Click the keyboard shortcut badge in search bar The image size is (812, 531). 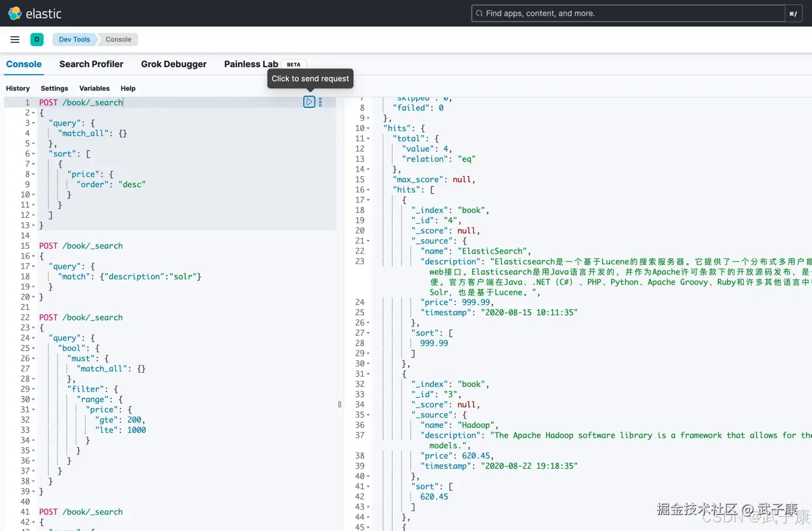[x=793, y=14]
